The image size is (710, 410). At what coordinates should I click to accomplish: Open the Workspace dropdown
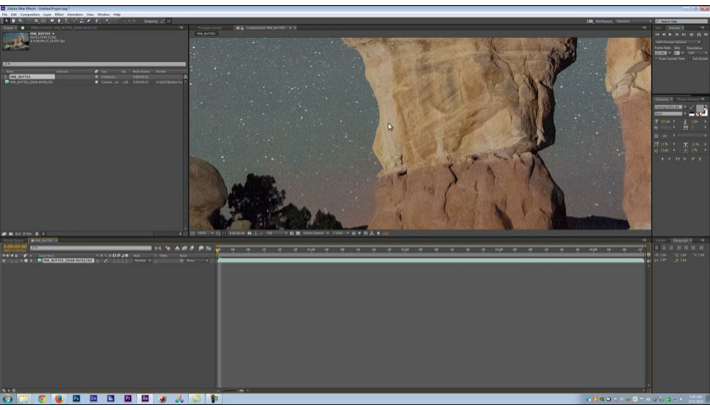pos(633,21)
